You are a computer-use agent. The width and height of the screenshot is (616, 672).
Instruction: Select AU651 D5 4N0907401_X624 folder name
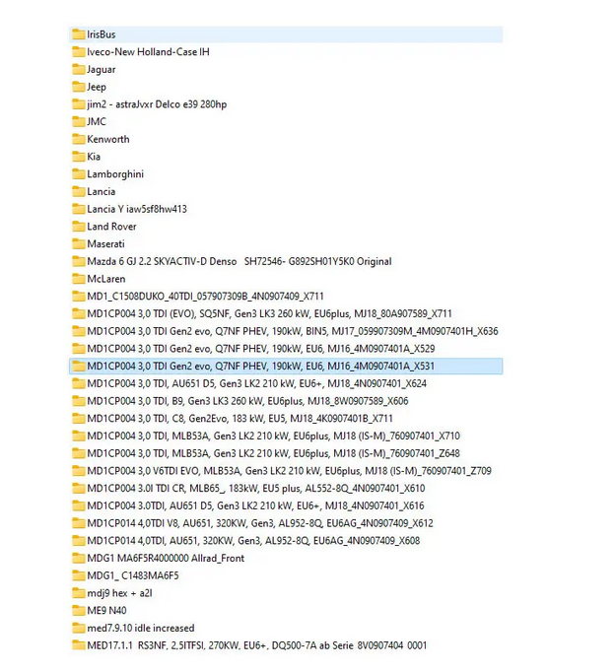pos(257,384)
